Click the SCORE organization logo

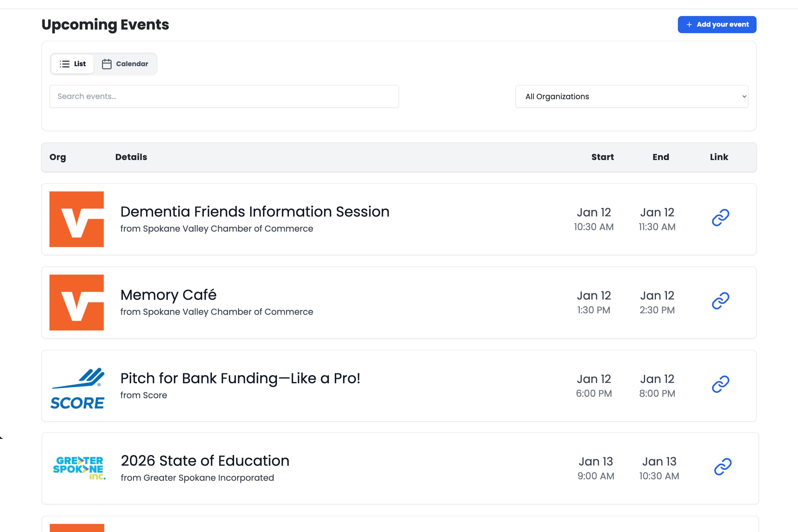coord(77,388)
